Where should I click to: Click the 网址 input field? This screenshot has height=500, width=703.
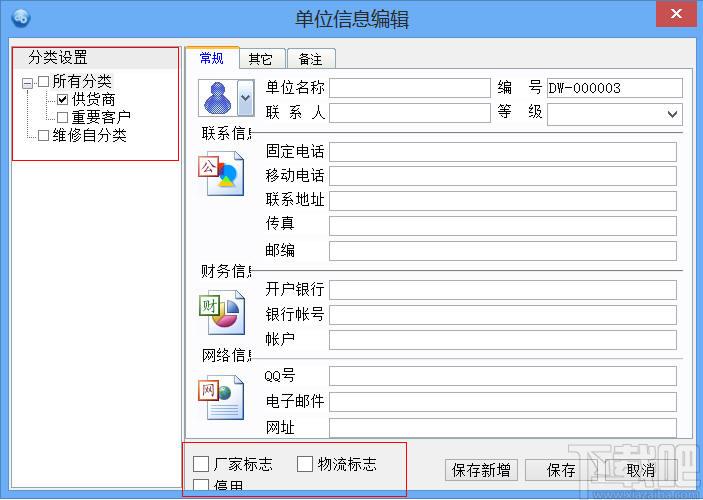(x=503, y=428)
